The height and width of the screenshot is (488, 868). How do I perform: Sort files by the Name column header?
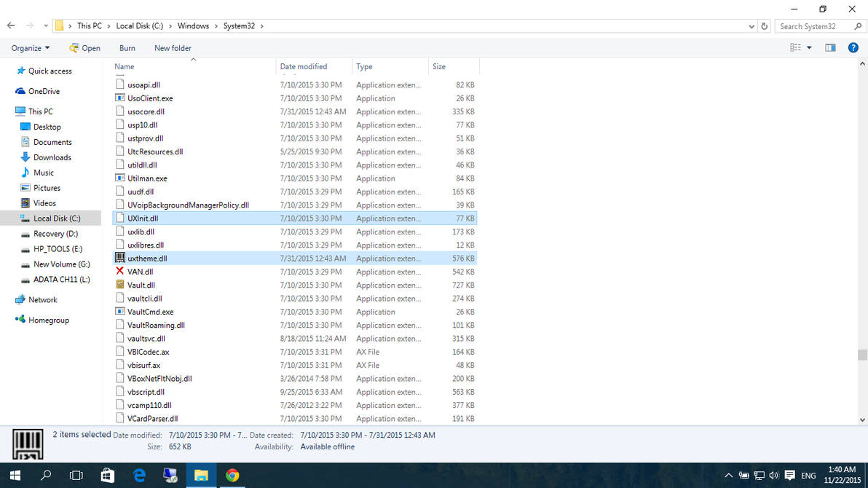pyautogui.click(x=124, y=66)
